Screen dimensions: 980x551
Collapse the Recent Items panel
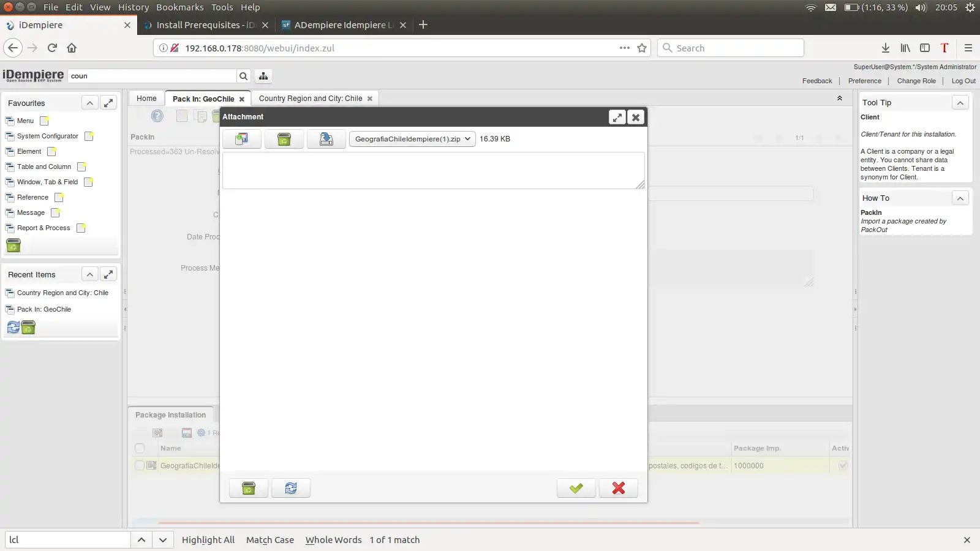[x=89, y=274]
